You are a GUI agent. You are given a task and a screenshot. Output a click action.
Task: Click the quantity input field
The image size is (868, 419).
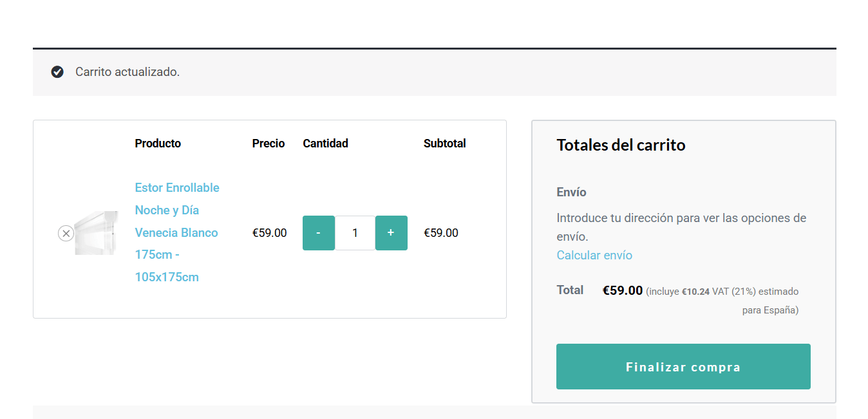click(355, 233)
